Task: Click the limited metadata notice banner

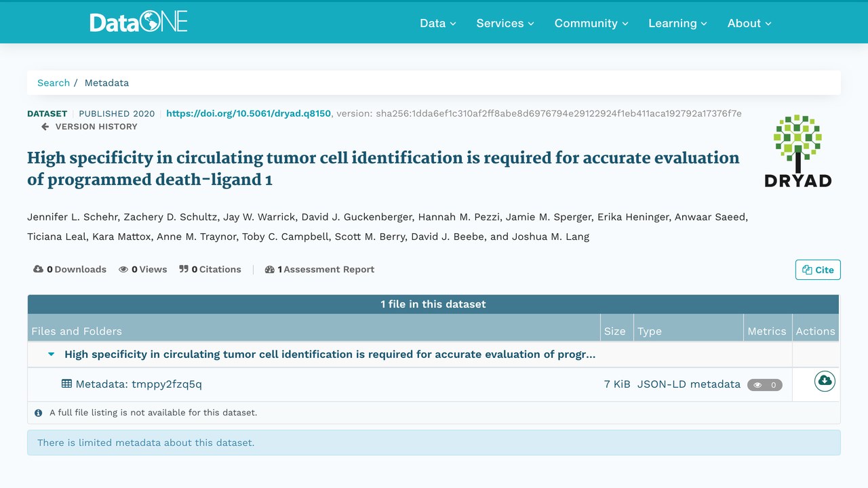Action: coord(434,443)
